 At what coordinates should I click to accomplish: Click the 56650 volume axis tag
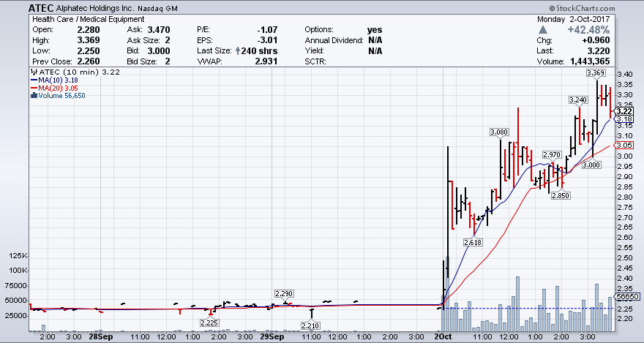[x=626, y=298]
